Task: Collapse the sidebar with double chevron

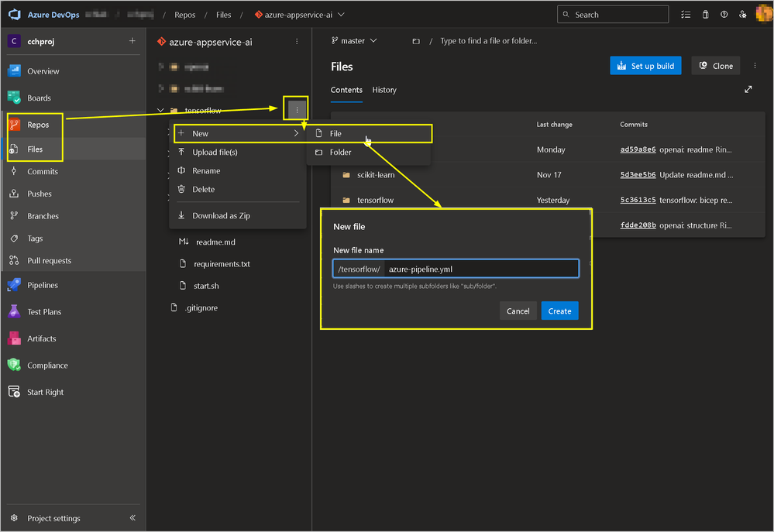Action: click(132, 518)
